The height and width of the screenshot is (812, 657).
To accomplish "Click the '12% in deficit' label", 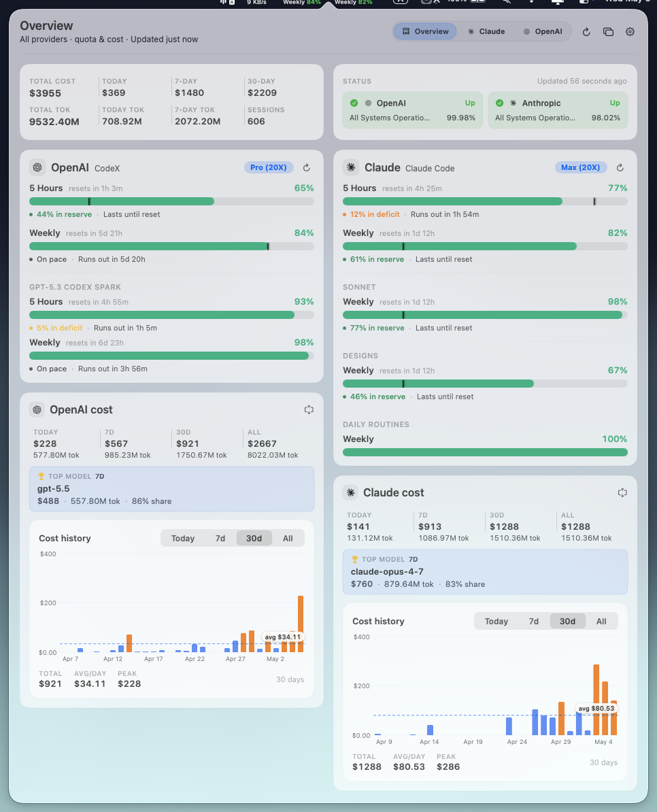I will [375, 214].
